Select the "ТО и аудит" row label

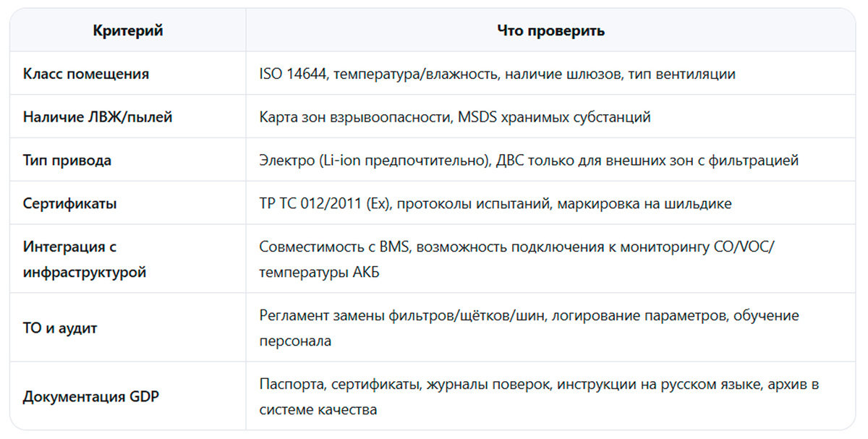128,328
